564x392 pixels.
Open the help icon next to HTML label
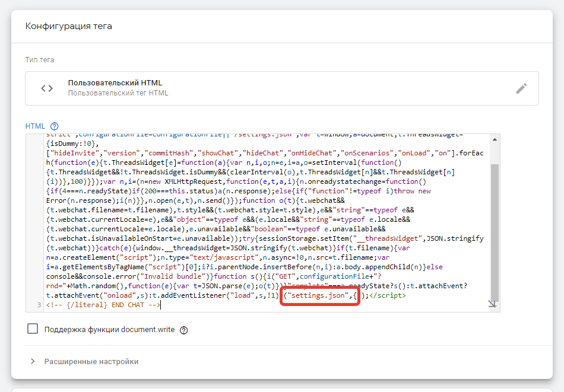pyautogui.click(x=54, y=126)
